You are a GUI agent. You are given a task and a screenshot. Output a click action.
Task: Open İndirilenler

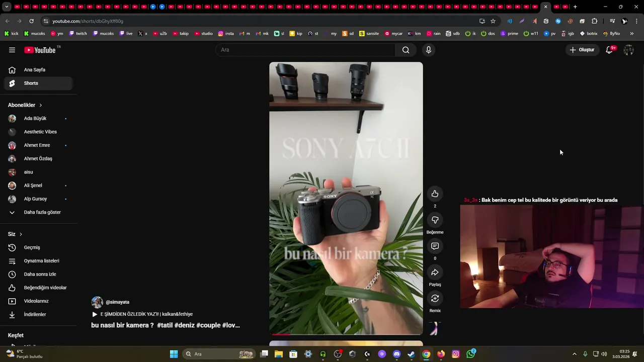pos(38,314)
